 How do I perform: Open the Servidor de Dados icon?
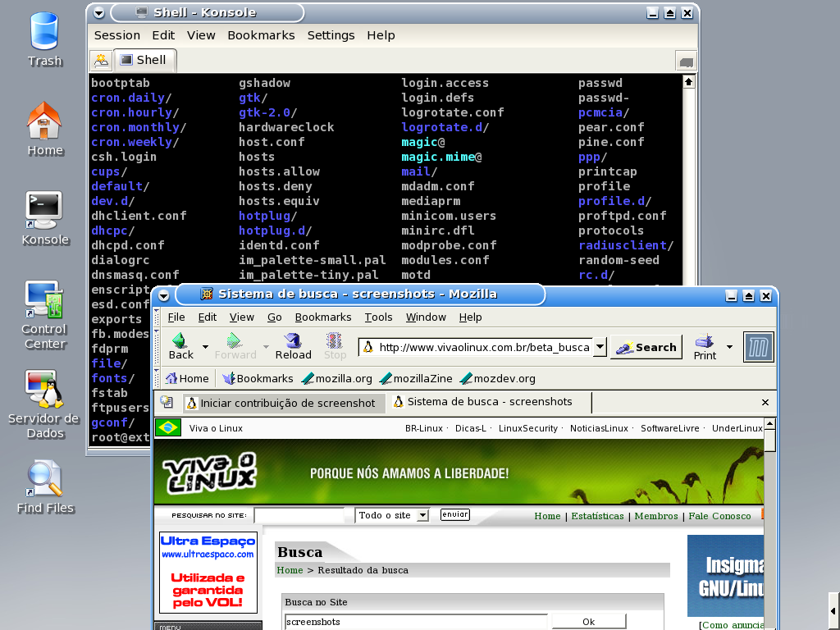point(44,389)
